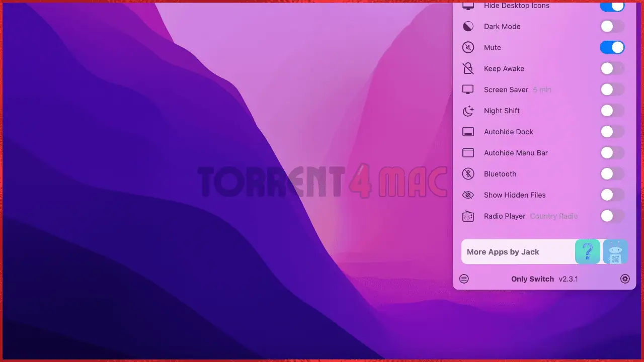Disable the Hide Desktop Icons switch

612,6
